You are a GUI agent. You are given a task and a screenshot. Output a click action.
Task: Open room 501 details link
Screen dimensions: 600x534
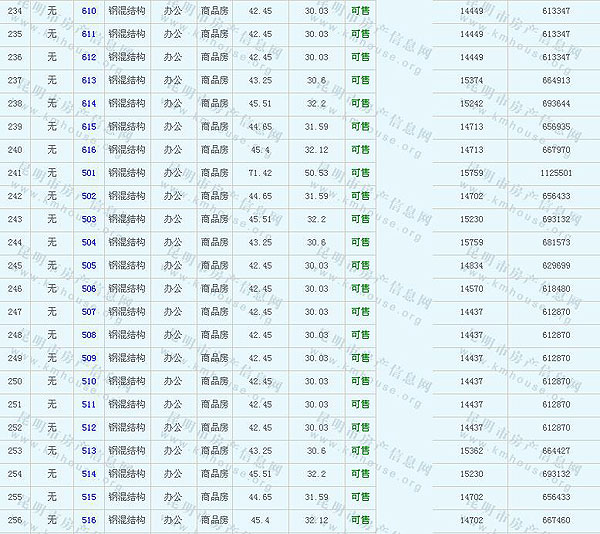click(x=89, y=173)
